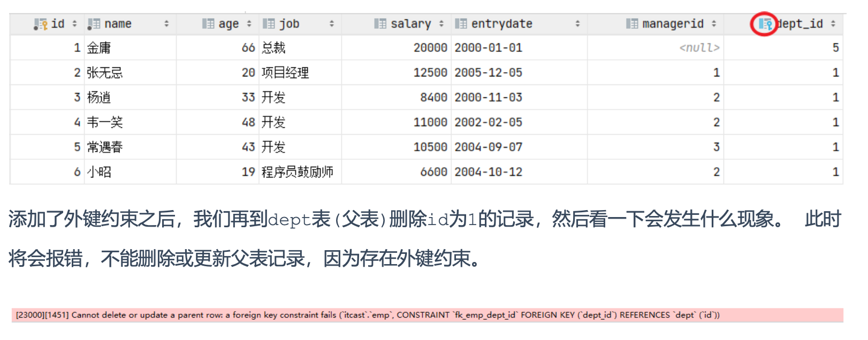Click the salary value 6600
Image resolution: width=868 pixels, height=340 pixels.
(x=434, y=172)
